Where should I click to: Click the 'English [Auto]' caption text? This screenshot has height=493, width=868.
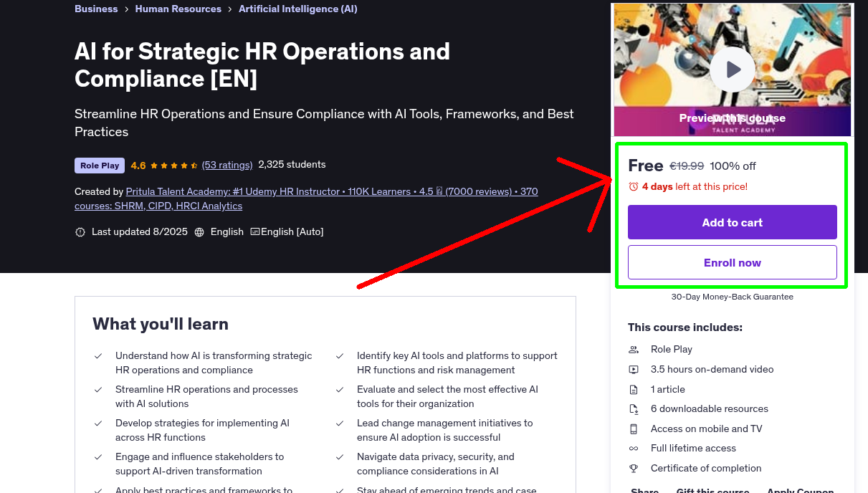tap(292, 232)
